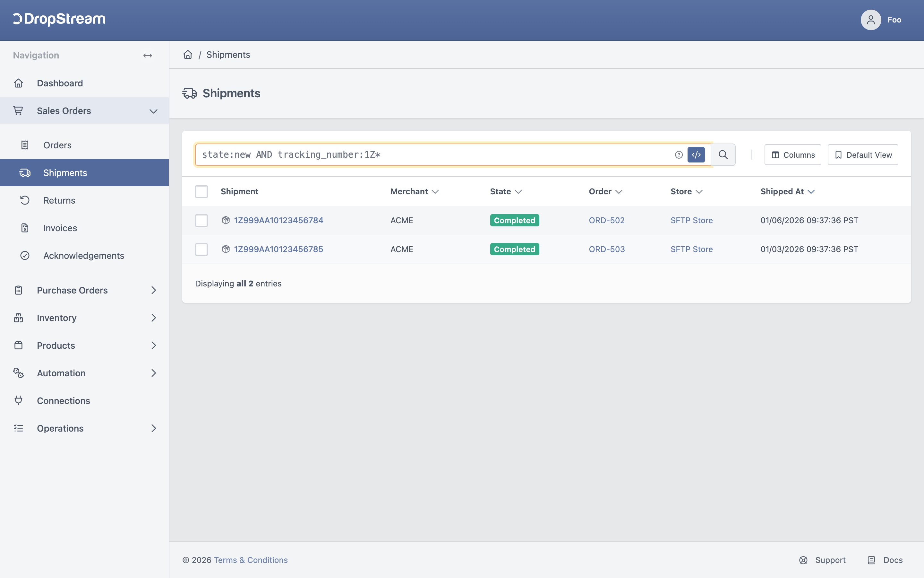Click the Columns button
The height and width of the screenshot is (578, 924).
tap(793, 155)
